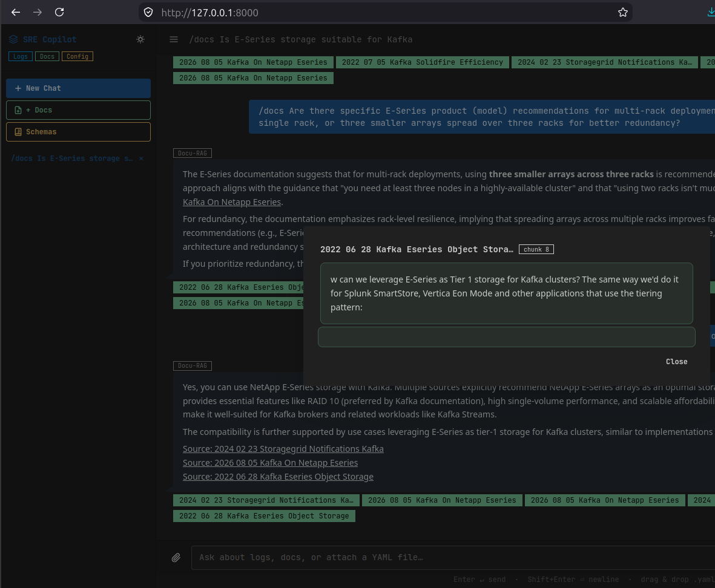This screenshot has height=588, width=715.
Task: Close the chunk preview dialog
Action: coord(676,362)
